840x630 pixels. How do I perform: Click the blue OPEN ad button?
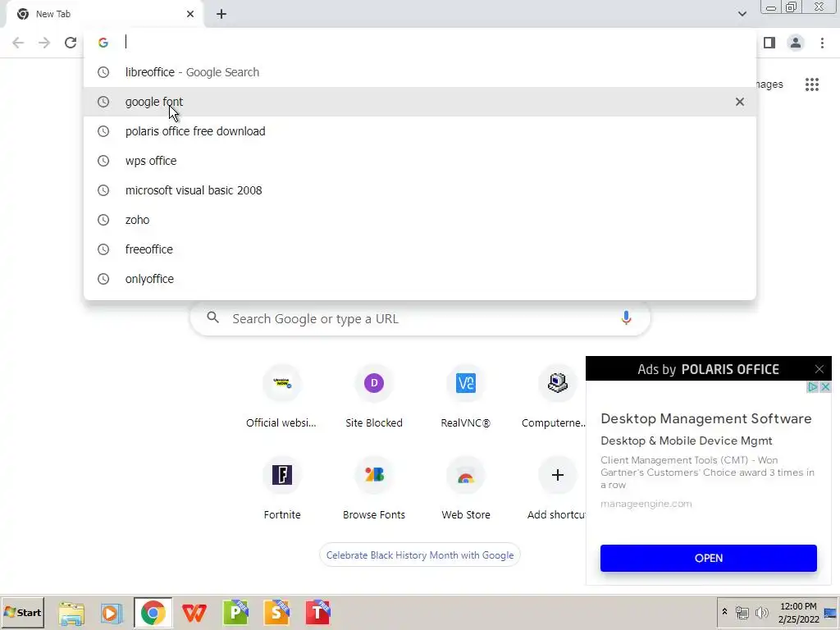coord(708,558)
